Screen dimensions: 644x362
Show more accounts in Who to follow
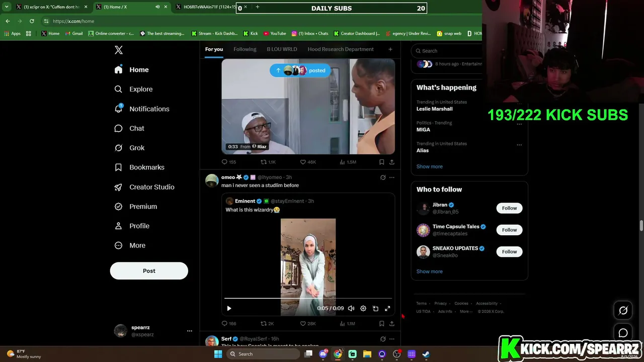click(x=429, y=271)
